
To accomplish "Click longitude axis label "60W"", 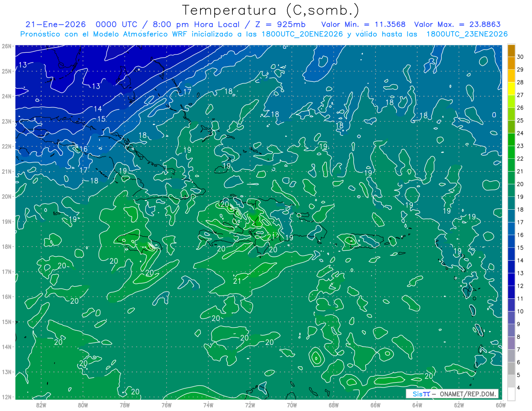I will pyautogui.click(x=501, y=405).
